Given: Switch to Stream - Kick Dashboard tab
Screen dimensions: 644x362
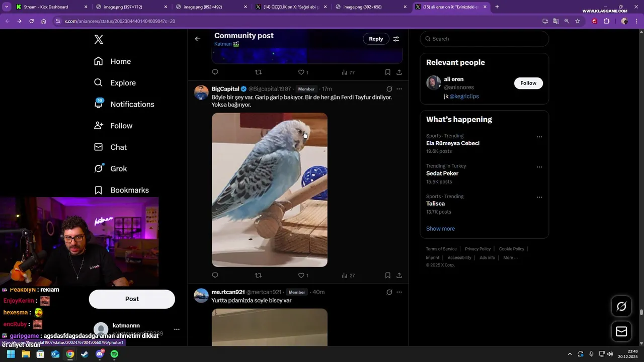Looking at the screenshot, I should [x=52, y=7].
